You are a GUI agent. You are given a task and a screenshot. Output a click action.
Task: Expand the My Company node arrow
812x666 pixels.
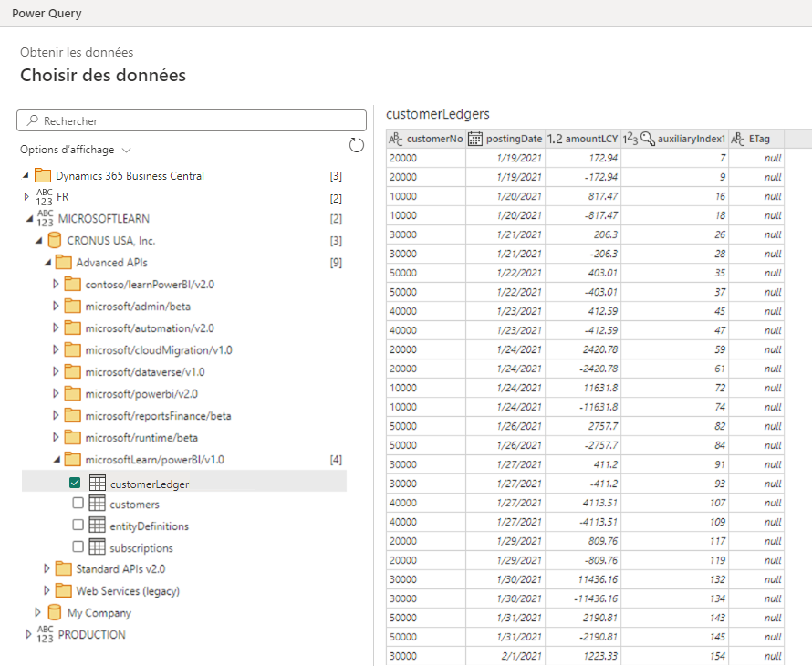37,612
